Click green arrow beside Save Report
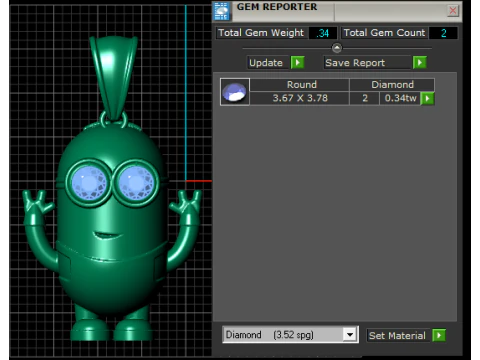480x360 pixels. [x=420, y=62]
